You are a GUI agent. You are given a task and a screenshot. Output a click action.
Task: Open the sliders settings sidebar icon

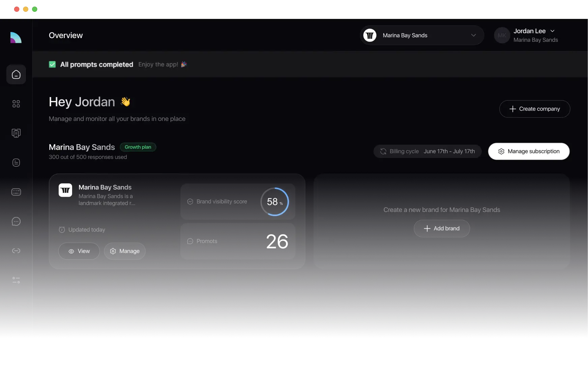(16, 280)
